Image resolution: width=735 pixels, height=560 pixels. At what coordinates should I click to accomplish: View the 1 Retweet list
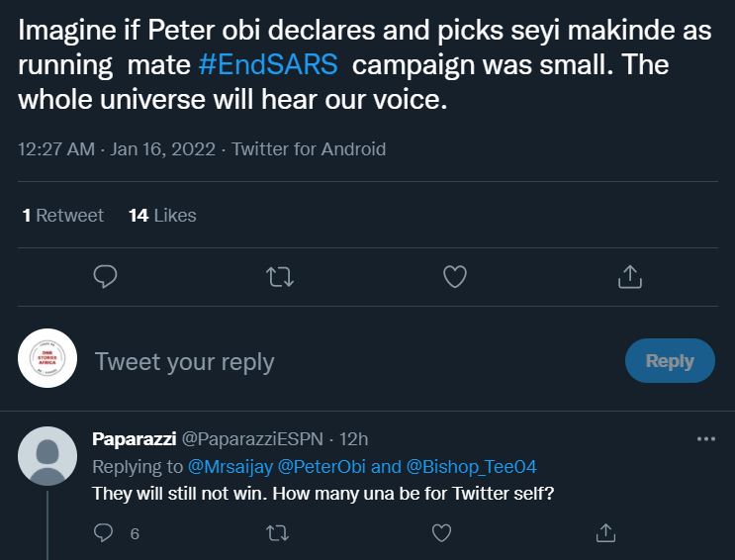coord(62,216)
